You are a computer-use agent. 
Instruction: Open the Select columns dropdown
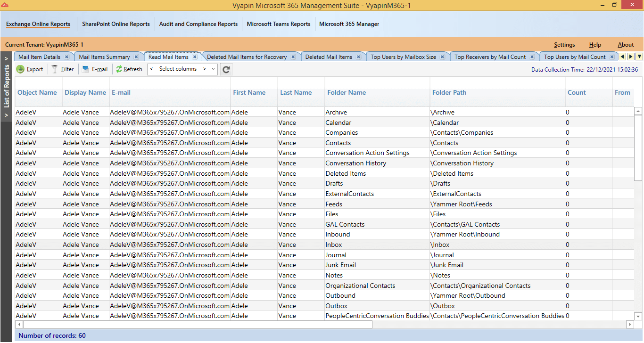182,69
